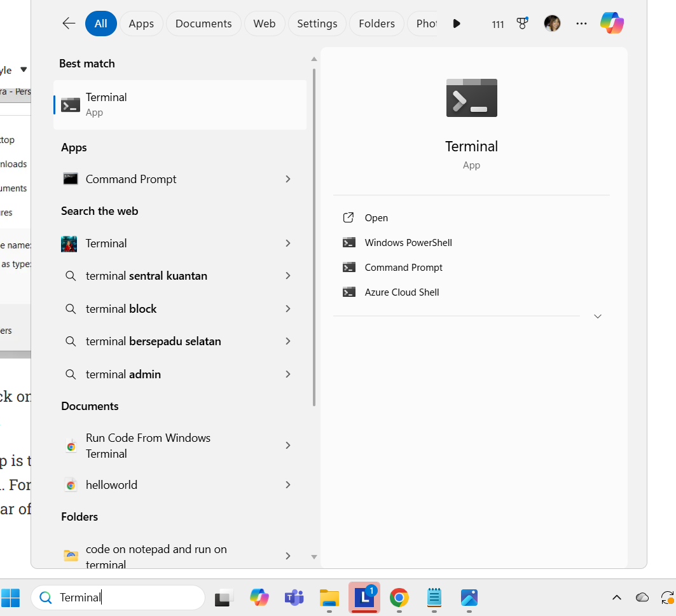The image size is (676, 616).
Task: Search web for terminal sentral kuantan
Action: pos(146,276)
